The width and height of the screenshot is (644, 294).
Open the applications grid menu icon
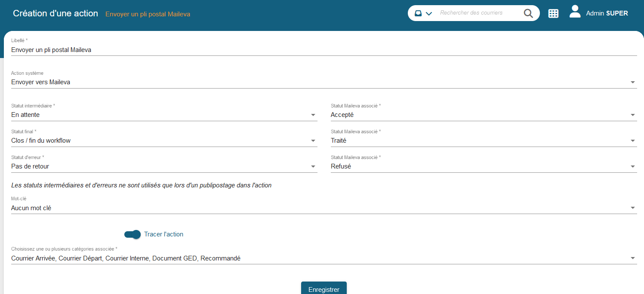tap(553, 13)
